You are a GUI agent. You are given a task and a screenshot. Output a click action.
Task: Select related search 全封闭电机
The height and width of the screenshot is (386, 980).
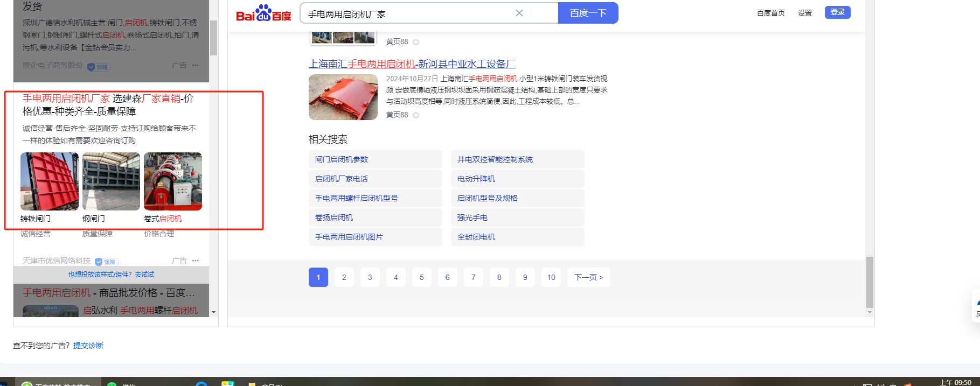tap(518, 237)
